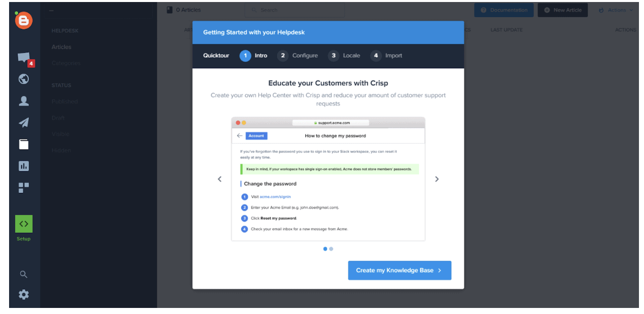Go to step 3 Locale
The width and height of the screenshot is (644, 314).
point(344,56)
